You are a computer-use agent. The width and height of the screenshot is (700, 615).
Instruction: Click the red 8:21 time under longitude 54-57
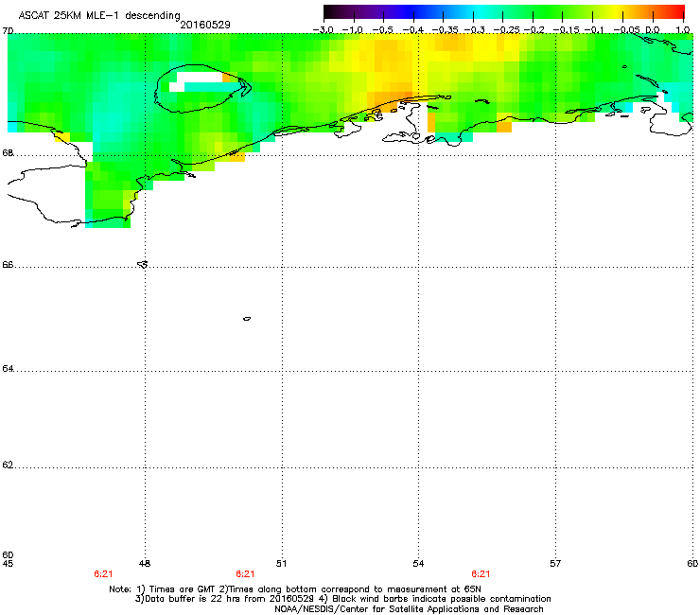click(x=481, y=574)
